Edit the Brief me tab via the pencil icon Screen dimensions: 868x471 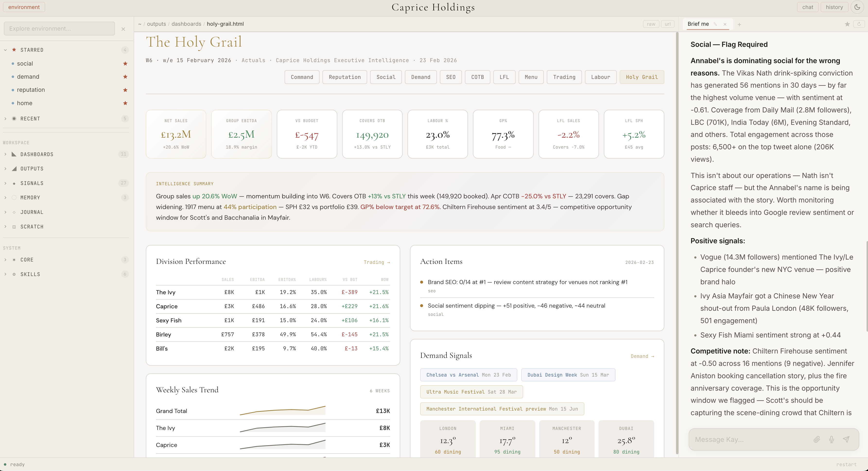coord(716,24)
